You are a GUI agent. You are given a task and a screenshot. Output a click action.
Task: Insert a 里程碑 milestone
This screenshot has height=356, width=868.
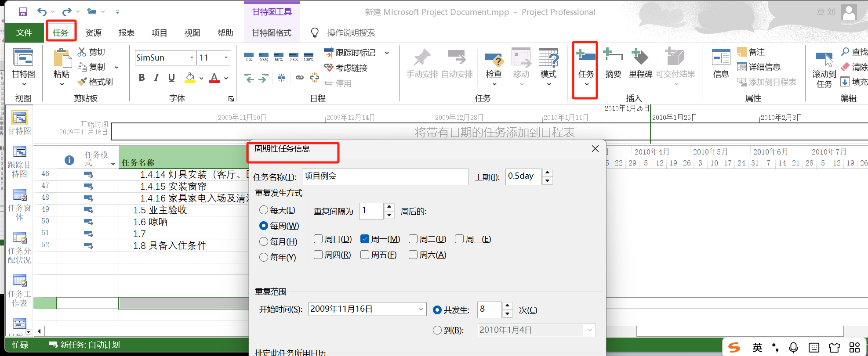[x=640, y=64]
